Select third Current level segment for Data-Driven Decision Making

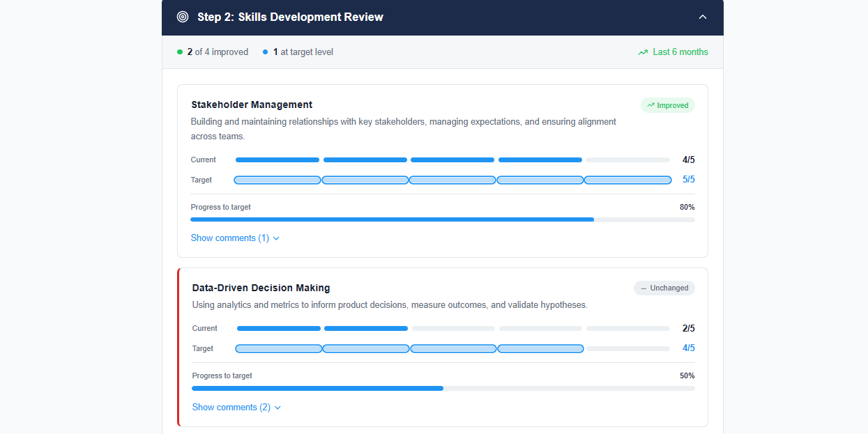[x=453, y=328]
